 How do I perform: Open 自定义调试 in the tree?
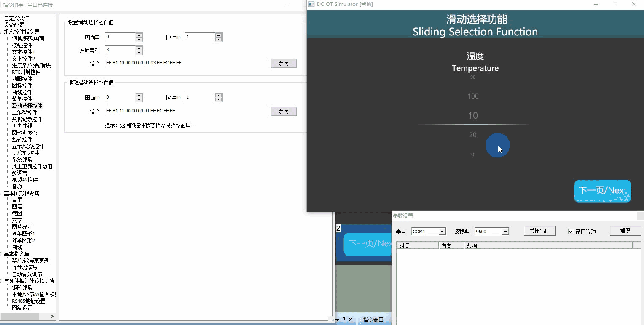tap(17, 18)
